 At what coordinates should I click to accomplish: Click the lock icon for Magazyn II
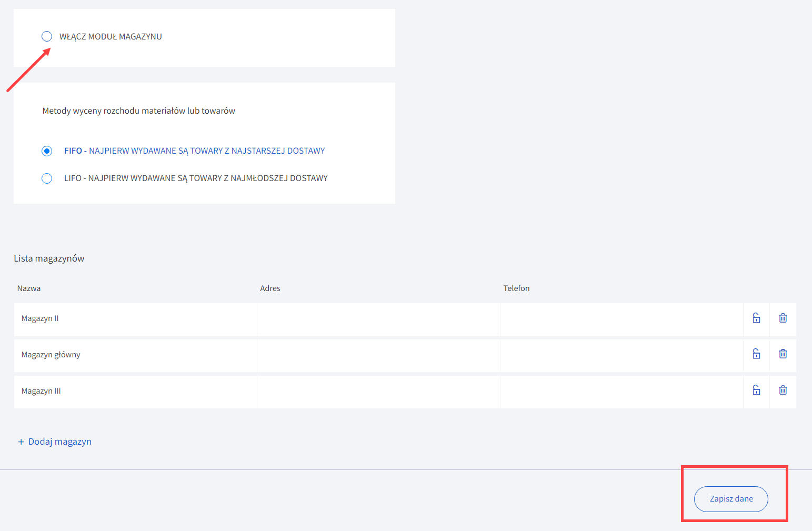pyautogui.click(x=756, y=318)
